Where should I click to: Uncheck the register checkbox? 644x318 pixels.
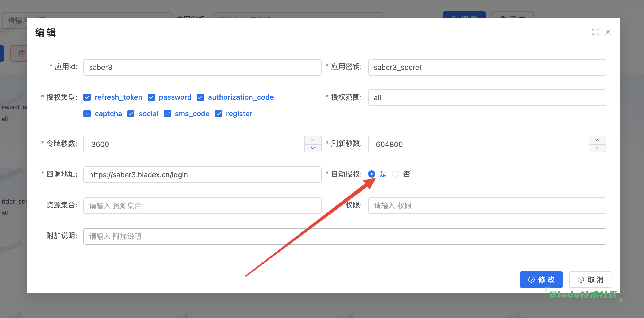(218, 114)
